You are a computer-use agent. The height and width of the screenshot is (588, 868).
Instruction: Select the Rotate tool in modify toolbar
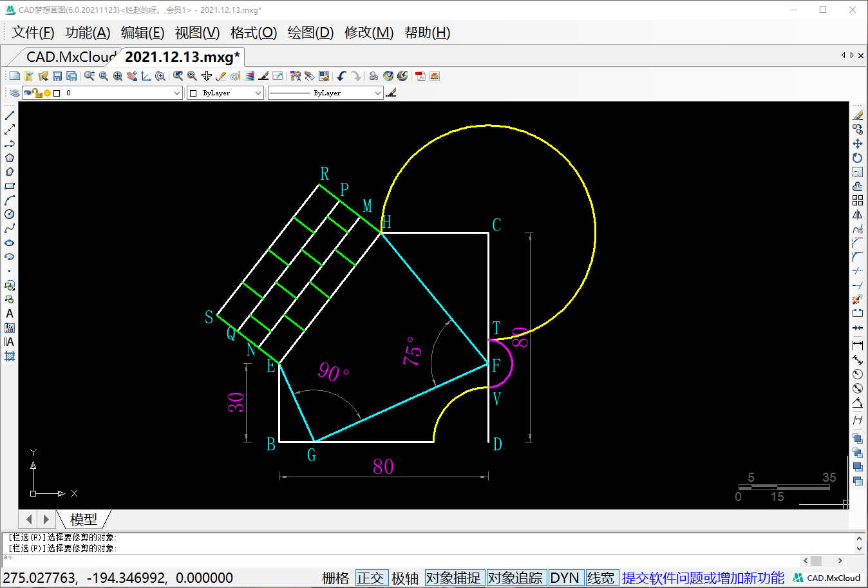858,158
